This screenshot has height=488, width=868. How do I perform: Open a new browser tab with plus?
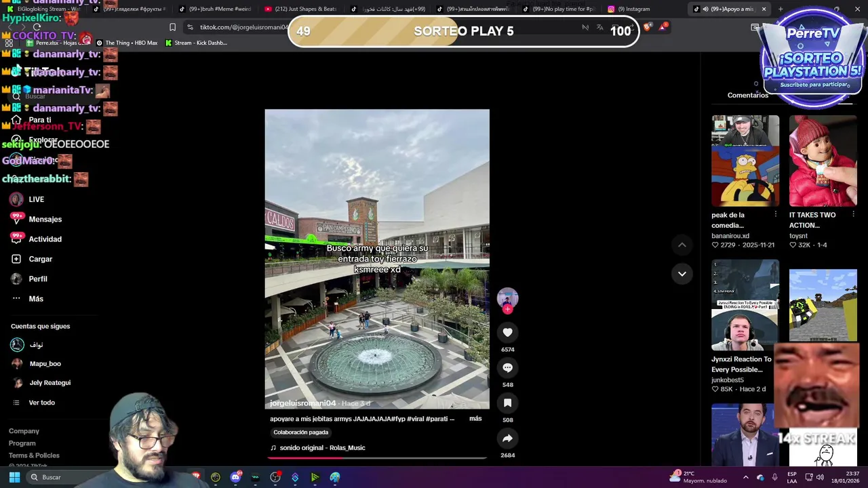click(781, 9)
